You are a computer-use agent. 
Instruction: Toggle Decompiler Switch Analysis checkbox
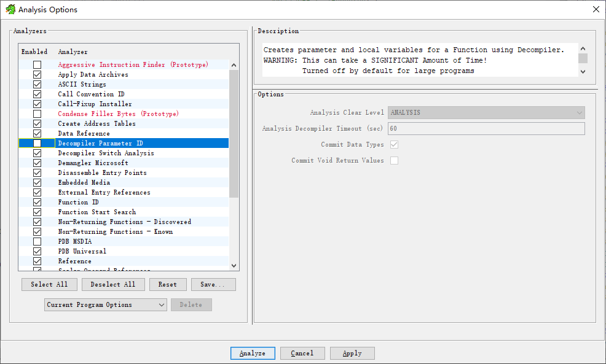click(x=37, y=153)
